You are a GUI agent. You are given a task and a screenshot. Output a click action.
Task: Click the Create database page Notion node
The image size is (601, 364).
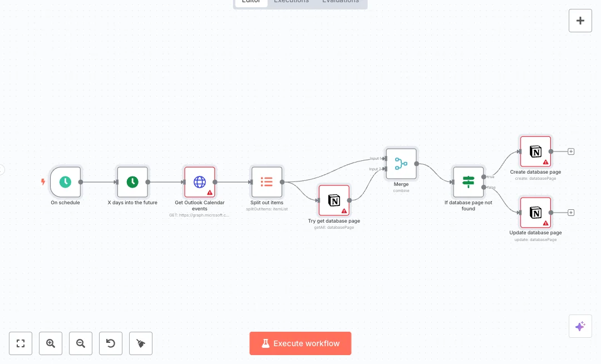535,151
